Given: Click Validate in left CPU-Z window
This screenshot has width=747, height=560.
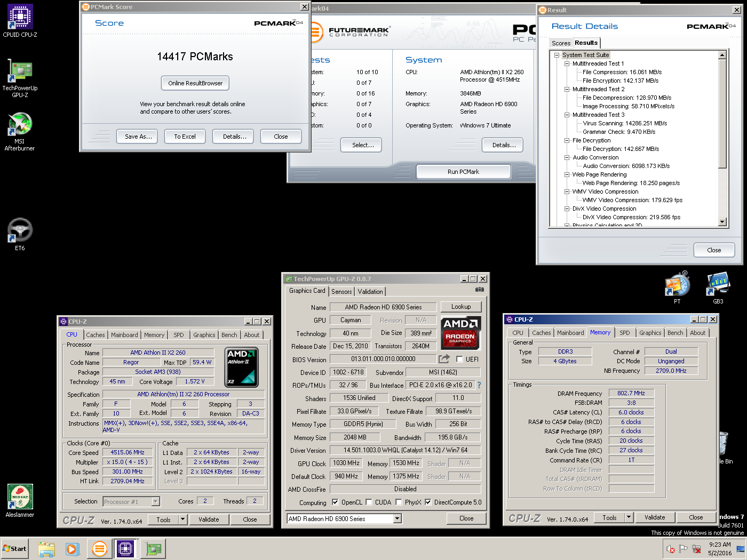Looking at the screenshot, I should coord(209,519).
